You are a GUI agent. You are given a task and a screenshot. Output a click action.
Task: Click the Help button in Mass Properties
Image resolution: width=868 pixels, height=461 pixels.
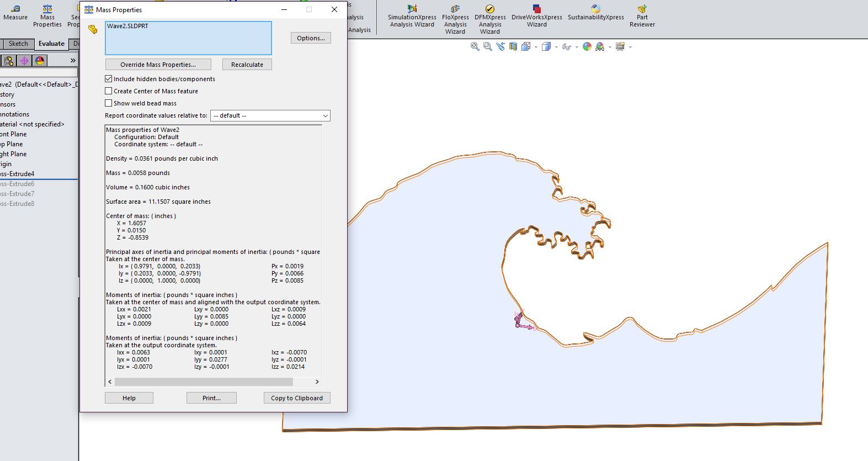pos(129,398)
